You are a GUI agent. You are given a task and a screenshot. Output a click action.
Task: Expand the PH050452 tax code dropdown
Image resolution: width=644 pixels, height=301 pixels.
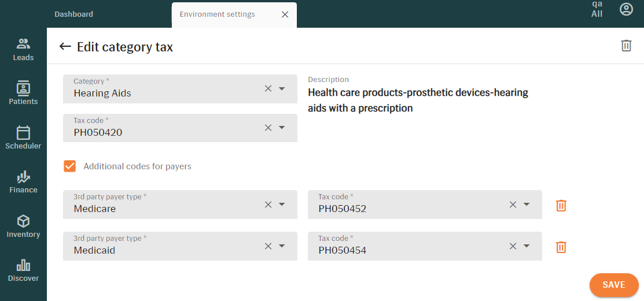click(527, 204)
